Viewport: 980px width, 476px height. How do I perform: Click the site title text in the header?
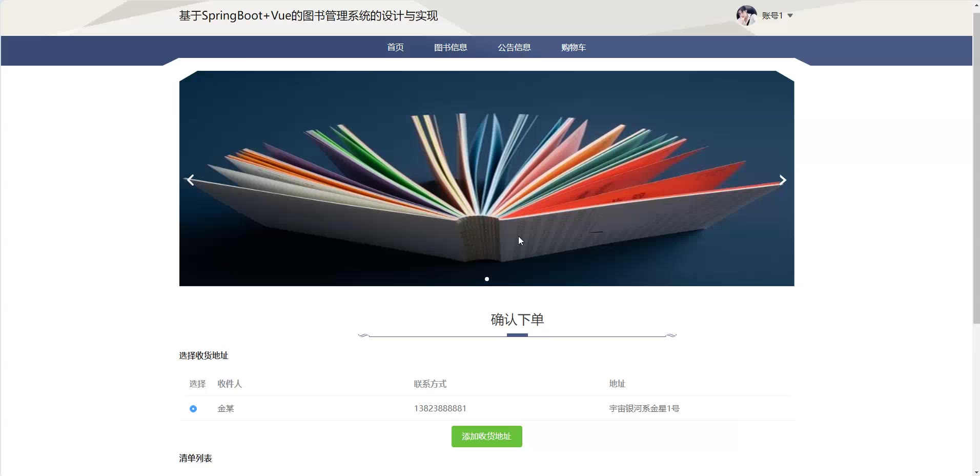pyautogui.click(x=309, y=16)
